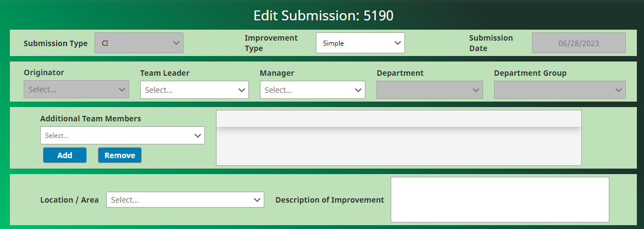The image size is (644, 229).
Task: Open the Manager select dropdown
Action: (313, 90)
